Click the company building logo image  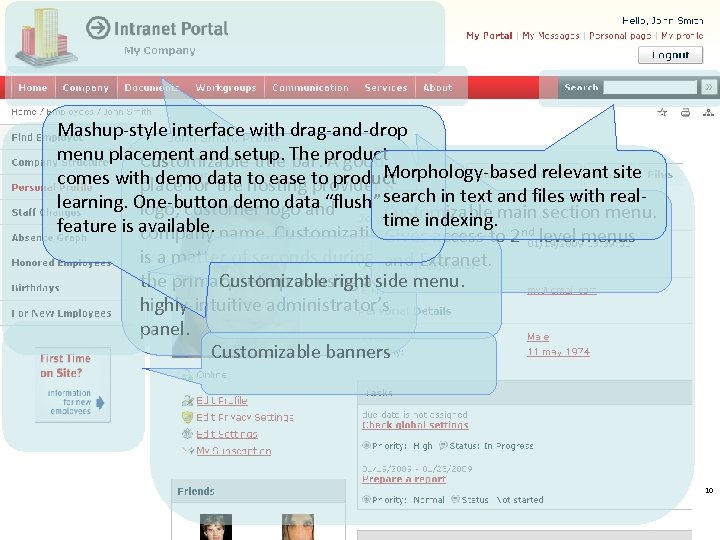click(45, 38)
